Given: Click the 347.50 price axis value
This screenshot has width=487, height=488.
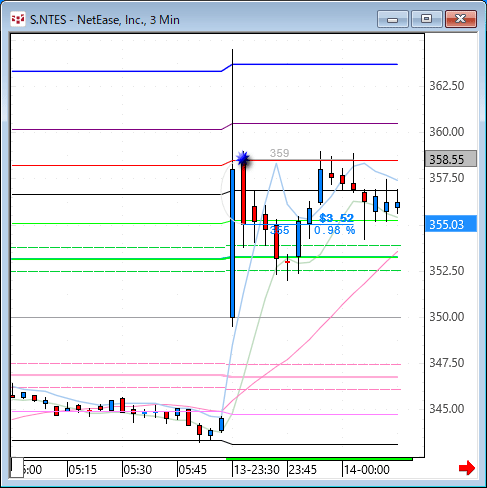Looking at the screenshot, I should [447, 363].
